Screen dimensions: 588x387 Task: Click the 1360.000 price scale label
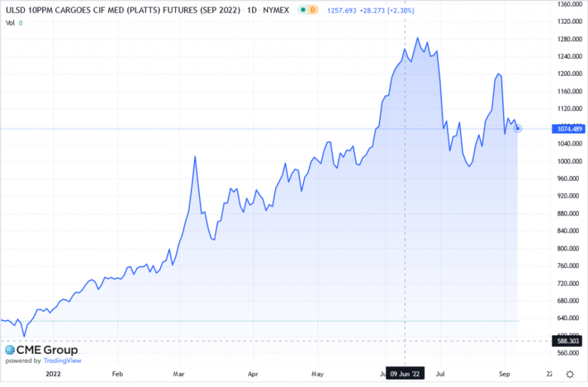[x=568, y=4]
